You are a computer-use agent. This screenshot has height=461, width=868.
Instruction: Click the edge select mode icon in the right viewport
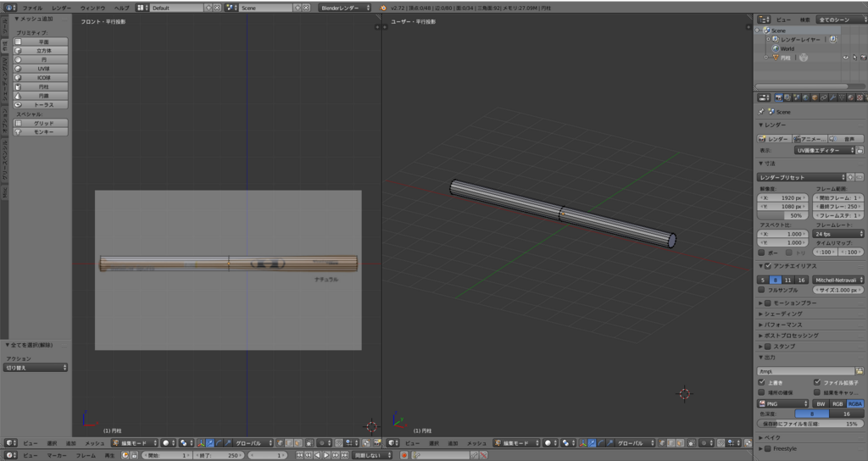coord(671,443)
